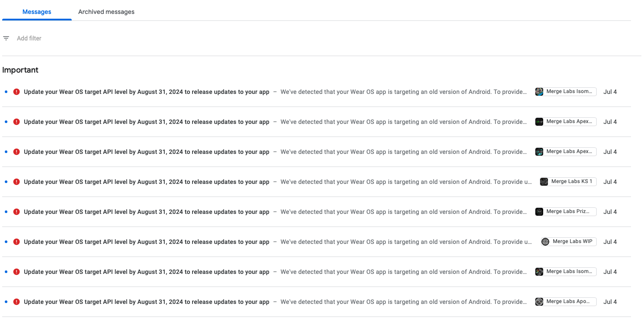
Task: Open the Archived messages tab
Action: (106, 12)
